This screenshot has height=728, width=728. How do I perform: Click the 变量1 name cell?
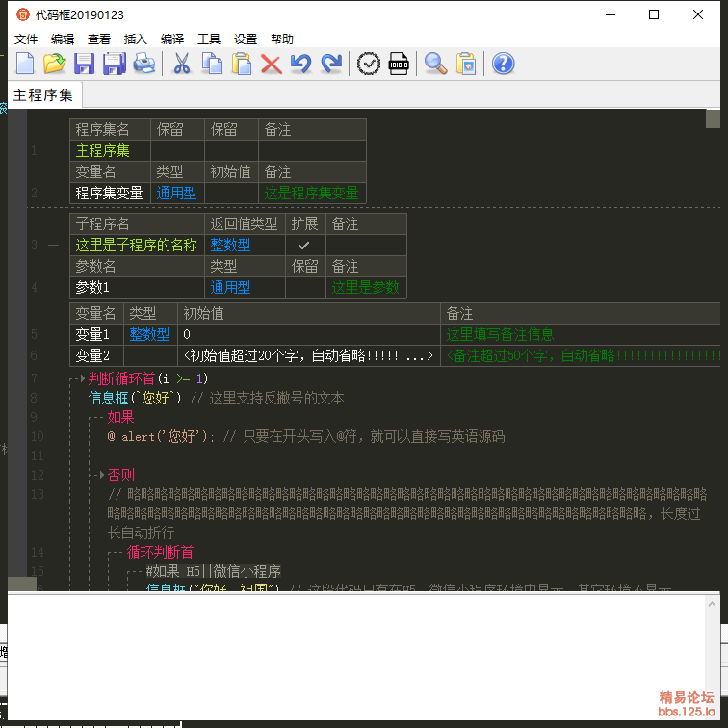click(96, 334)
